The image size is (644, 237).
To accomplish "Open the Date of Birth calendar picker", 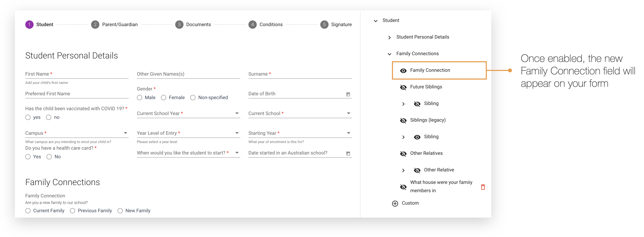I will click(x=348, y=94).
